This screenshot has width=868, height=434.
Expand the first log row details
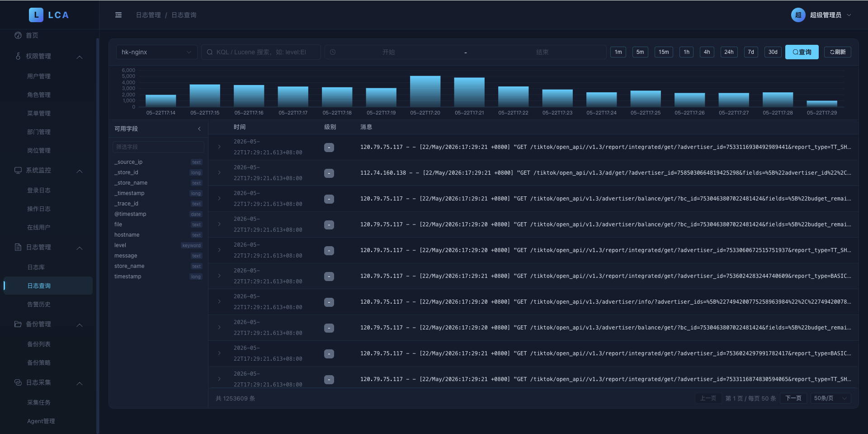(x=219, y=147)
